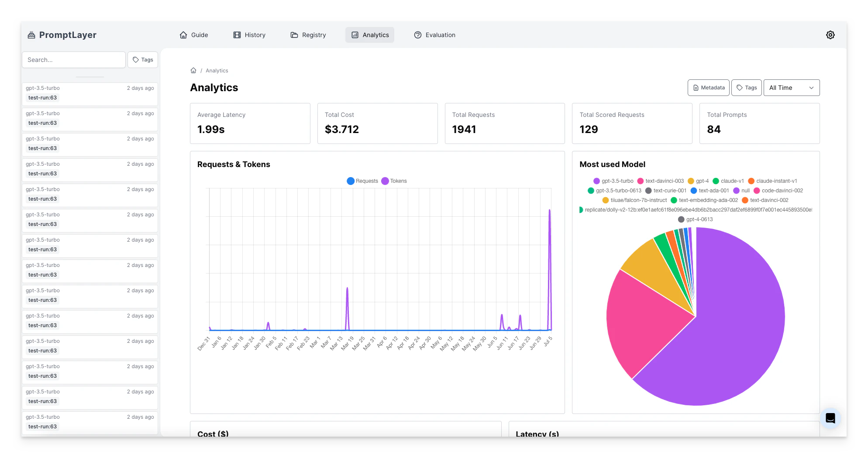
Task: Open the All Time date range dropdown
Action: pyautogui.click(x=791, y=88)
